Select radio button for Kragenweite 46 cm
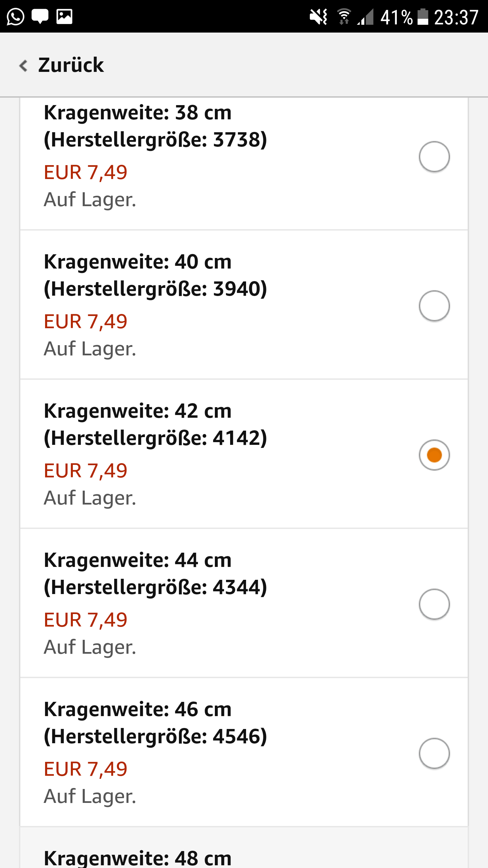 click(x=434, y=753)
